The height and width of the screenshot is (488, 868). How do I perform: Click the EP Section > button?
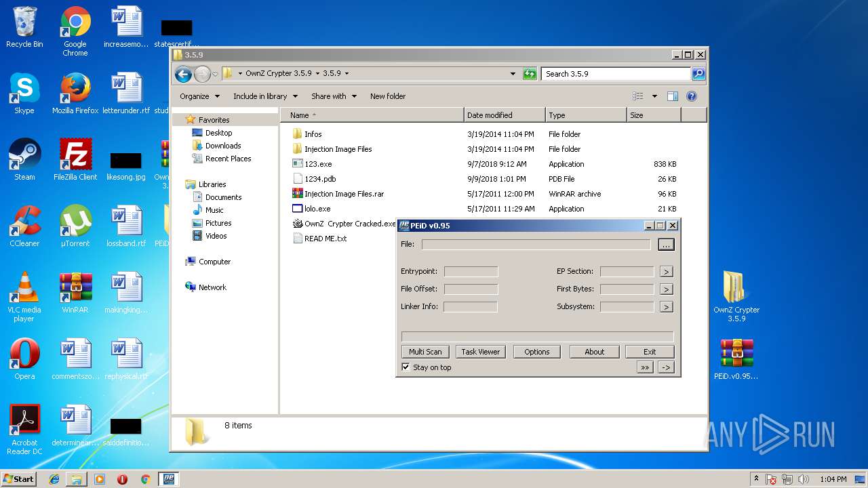click(666, 272)
